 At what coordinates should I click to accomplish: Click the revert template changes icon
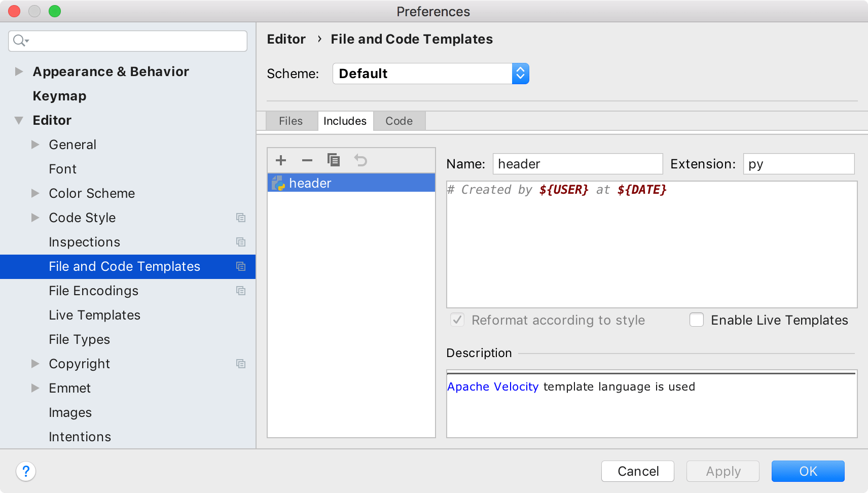(360, 160)
